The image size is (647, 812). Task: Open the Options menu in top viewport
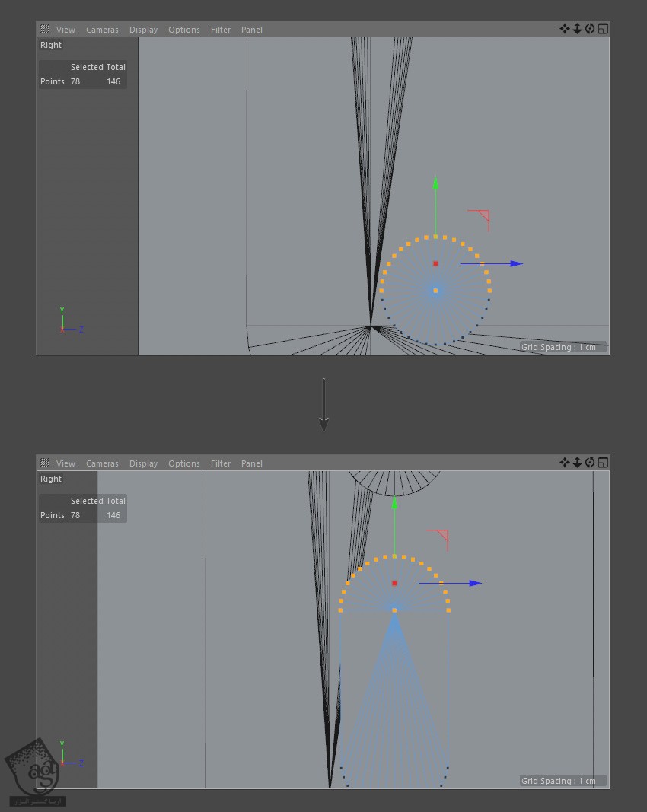(x=183, y=30)
